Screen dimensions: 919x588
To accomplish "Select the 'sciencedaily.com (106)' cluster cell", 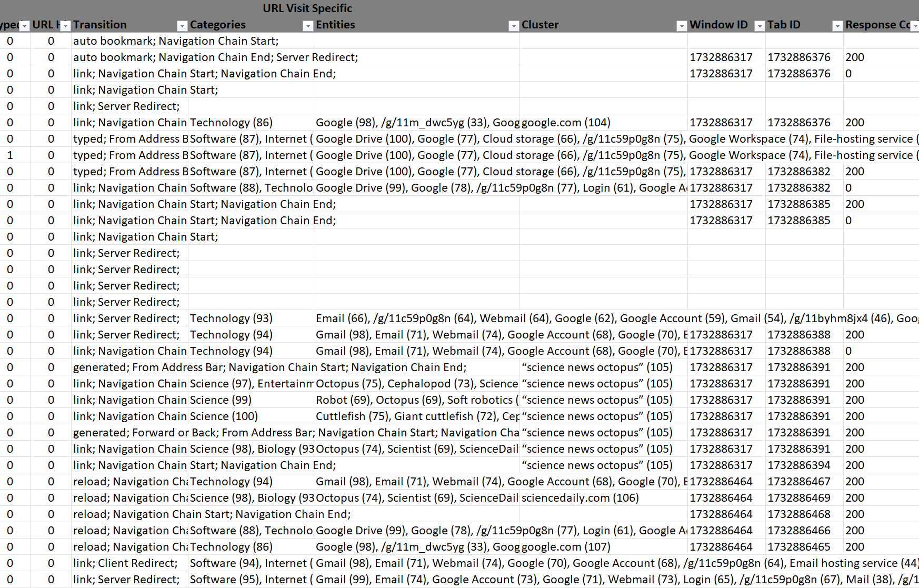I will [x=603, y=498].
